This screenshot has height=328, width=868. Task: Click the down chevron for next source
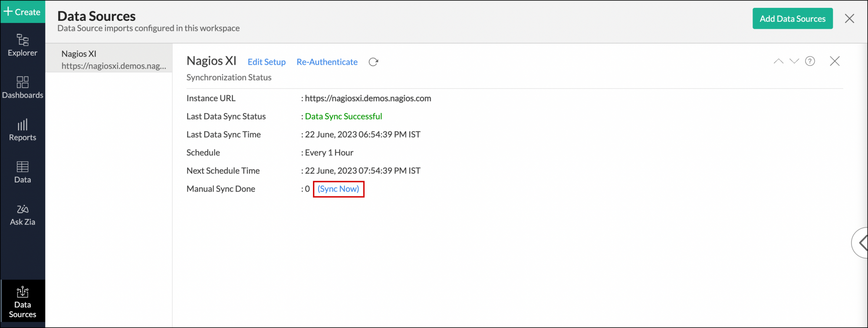point(794,61)
